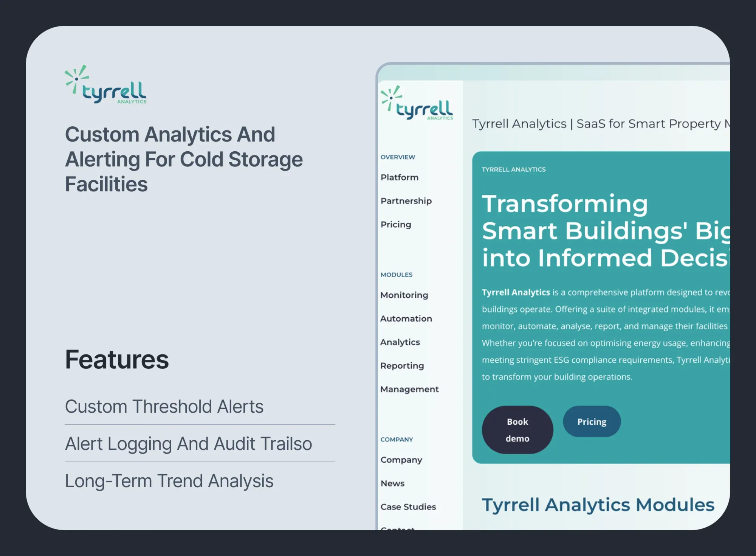Open the Platform sidebar link

click(400, 177)
